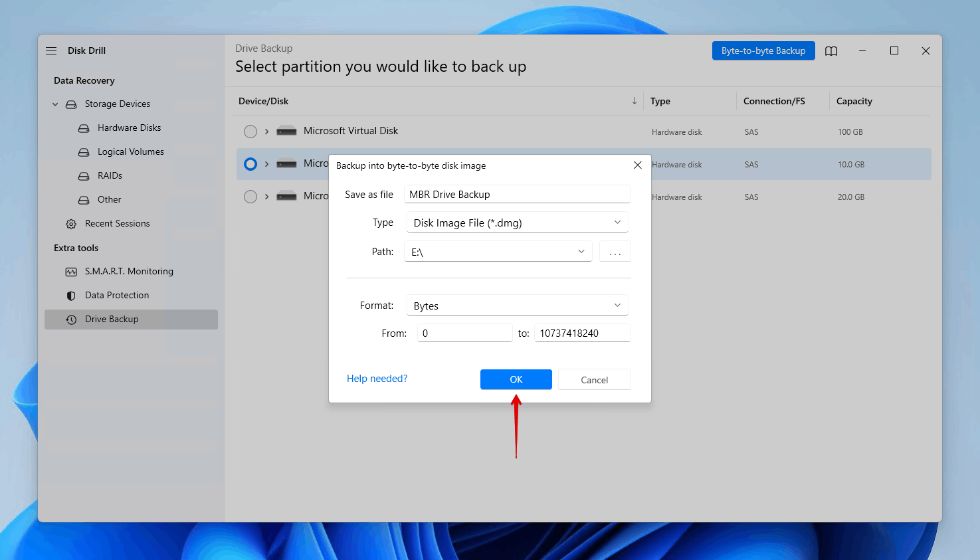This screenshot has height=560, width=980.
Task: Go to Logical Volumes in sidebar
Action: 130,151
